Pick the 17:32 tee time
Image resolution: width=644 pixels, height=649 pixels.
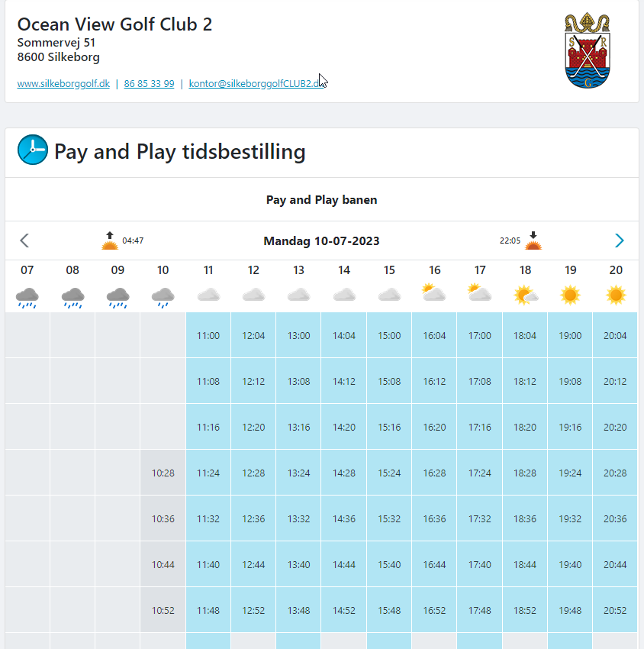(480, 518)
